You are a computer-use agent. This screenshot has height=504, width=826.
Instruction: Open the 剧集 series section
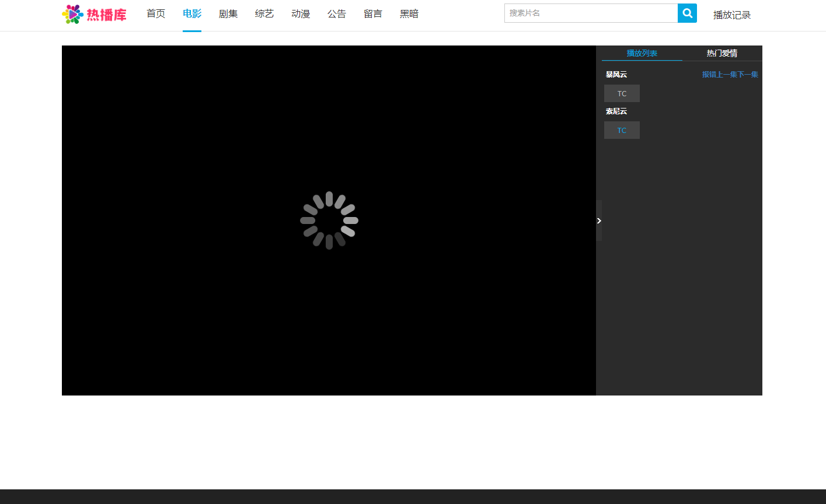tap(228, 14)
